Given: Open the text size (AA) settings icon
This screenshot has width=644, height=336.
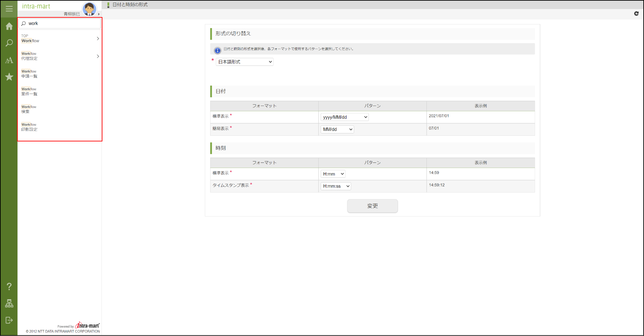Looking at the screenshot, I should point(9,60).
